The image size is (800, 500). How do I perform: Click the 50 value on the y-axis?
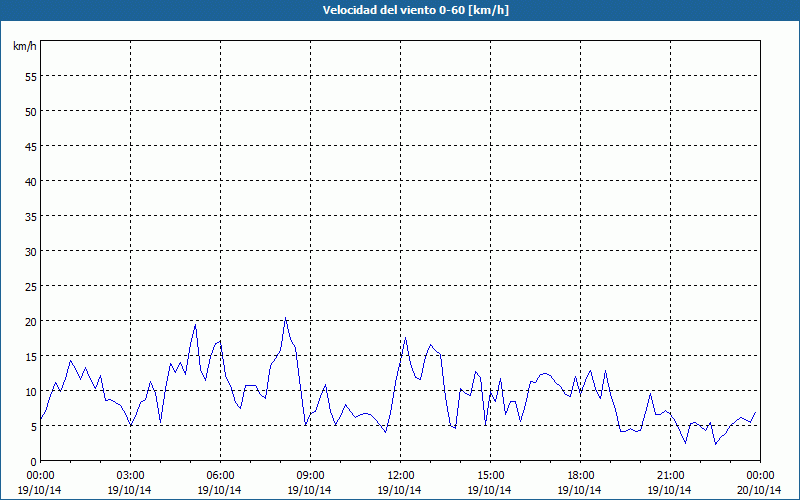(31, 111)
